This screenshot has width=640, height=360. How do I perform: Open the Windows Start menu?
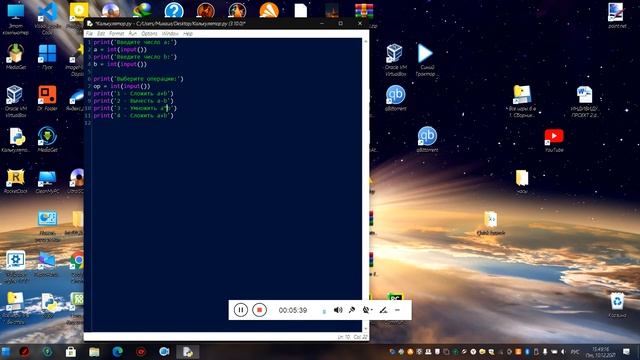(x=6, y=351)
